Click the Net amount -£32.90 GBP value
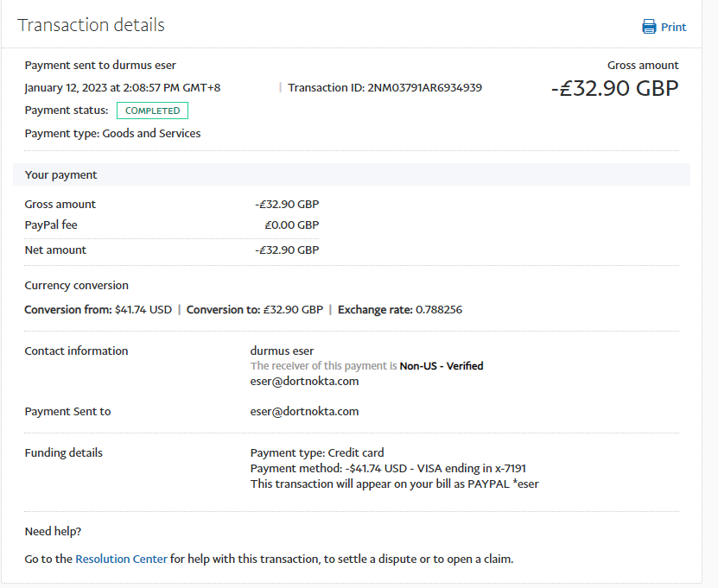This screenshot has height=588, width=718. pos(287,250)
